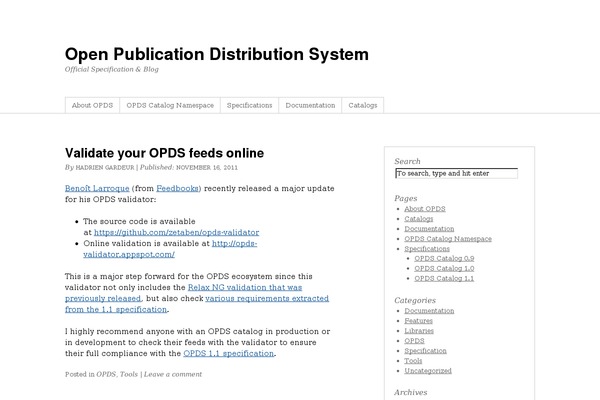
Task: Open the post titled Validate your OPDS feeds online
Action: [x=164, y=153]
